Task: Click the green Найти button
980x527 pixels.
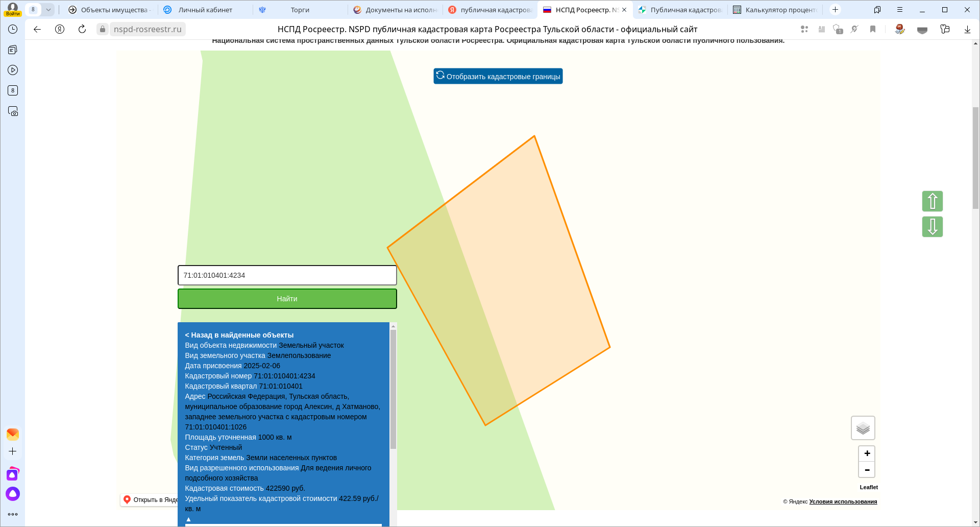Action: [x=287, y=299]
